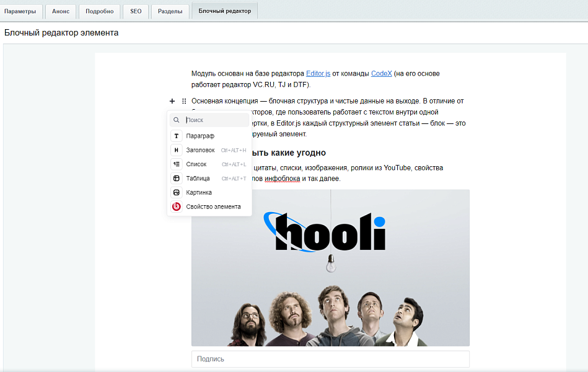
Task: Click the plus add-block icon
Action: (172, 101)
